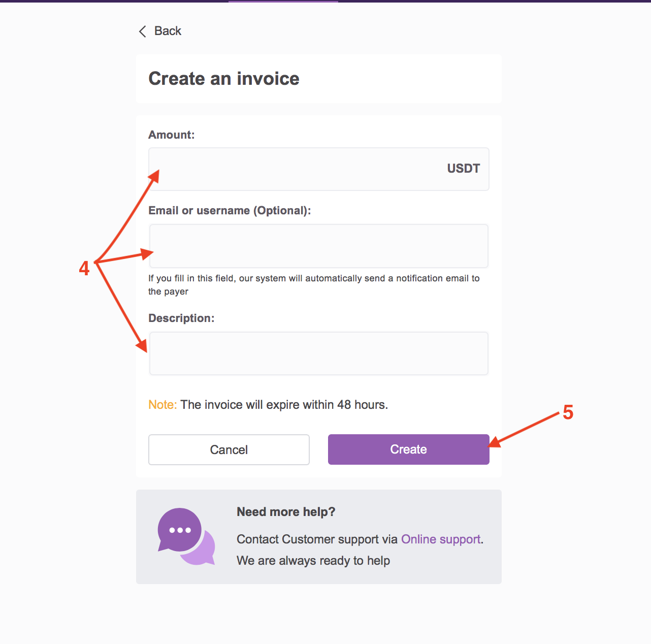Click the 'Description:' field label
The height and width of the screenshot is (644, 651).
181,318
